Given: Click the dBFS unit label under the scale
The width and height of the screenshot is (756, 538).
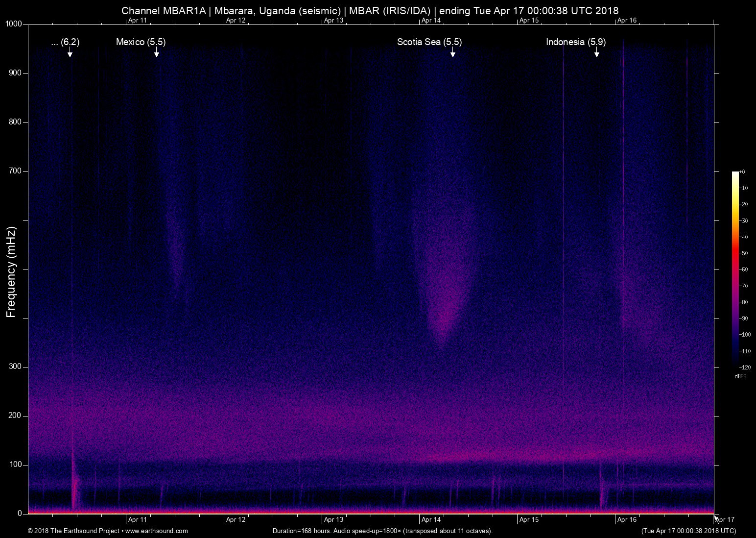Looking at the screenshot, I should [x=740, y=376].
